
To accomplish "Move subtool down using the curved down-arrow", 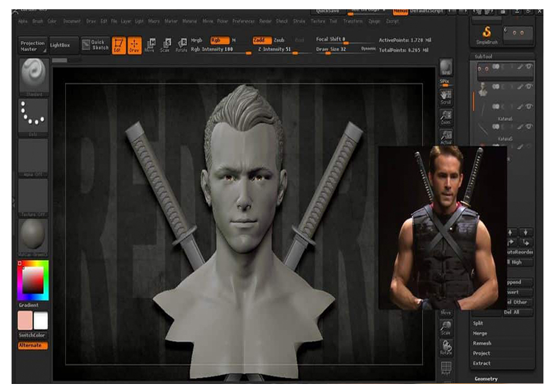I will 526,242.
